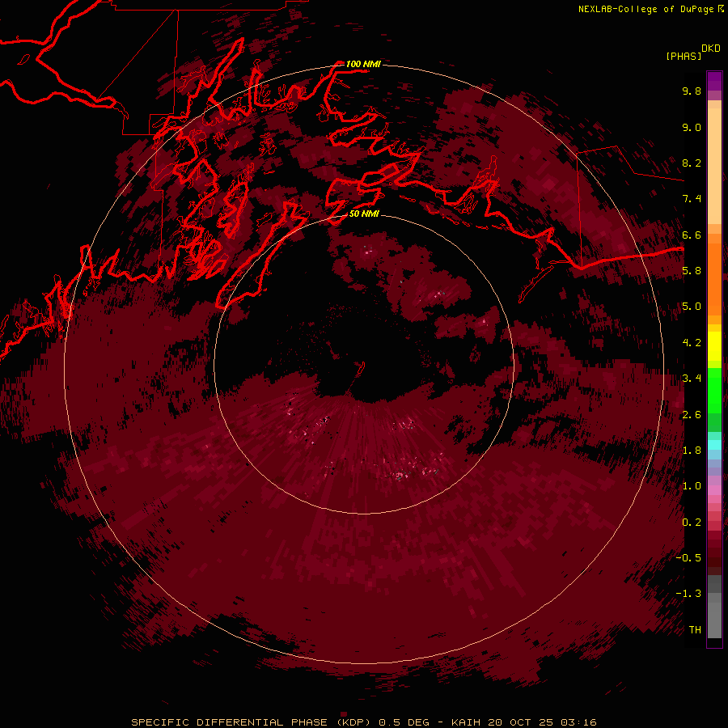Pick the bright green segment on the color scale
Viewport: 728px width, 728px height.
click(x=714, y=391)
